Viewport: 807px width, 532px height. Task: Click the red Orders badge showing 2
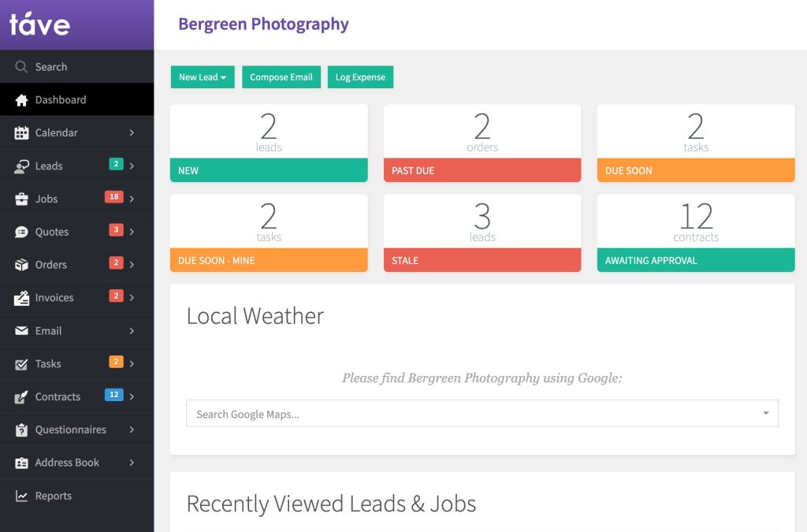(116, 262)
